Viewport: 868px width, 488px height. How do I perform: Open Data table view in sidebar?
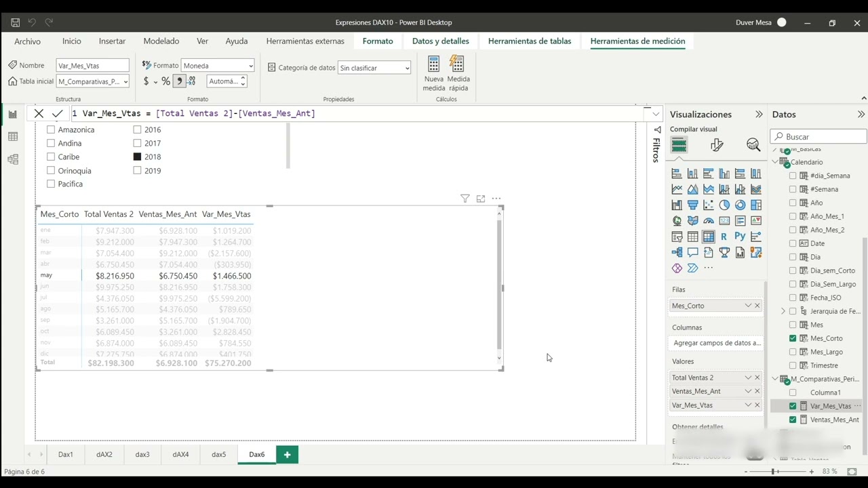[x=12, y=137]
